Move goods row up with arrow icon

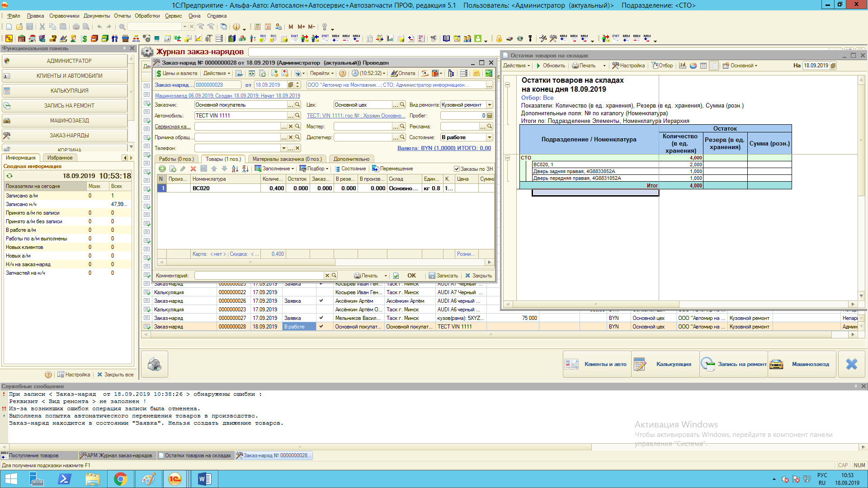coord(214,169)
